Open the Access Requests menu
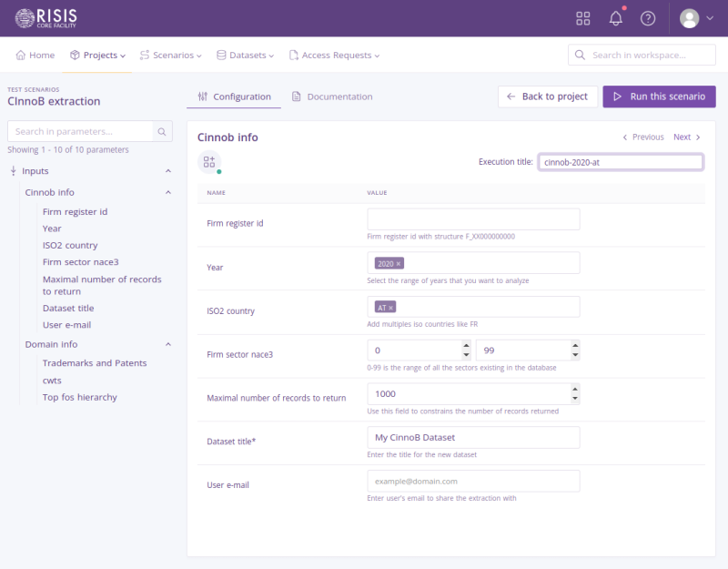The height and width of the screenshot is (569, 728). pyautogui.click(x=334, y=56)
